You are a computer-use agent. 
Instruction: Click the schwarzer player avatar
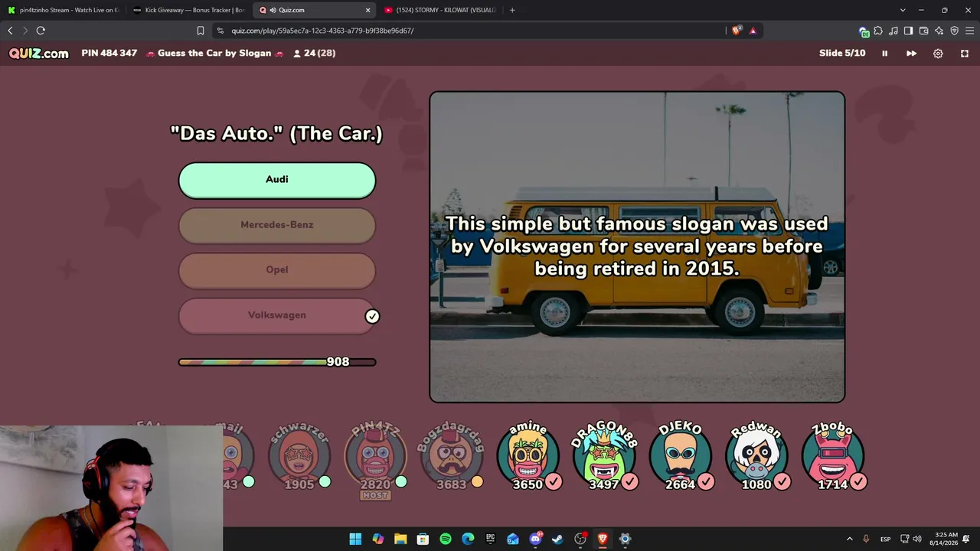tap(299, 457)
